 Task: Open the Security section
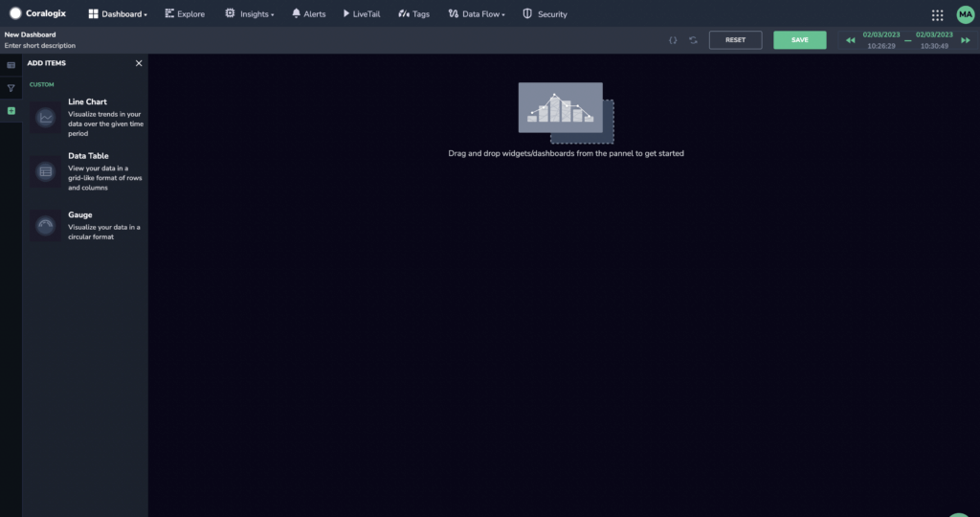pos(545,13)
